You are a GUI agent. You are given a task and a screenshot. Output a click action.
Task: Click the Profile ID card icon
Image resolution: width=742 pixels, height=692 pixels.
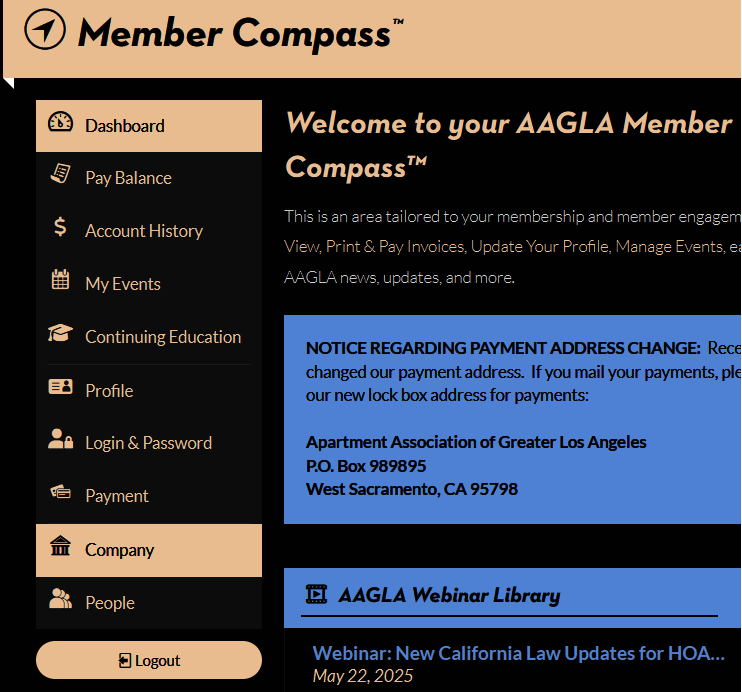tap(60, 387)
